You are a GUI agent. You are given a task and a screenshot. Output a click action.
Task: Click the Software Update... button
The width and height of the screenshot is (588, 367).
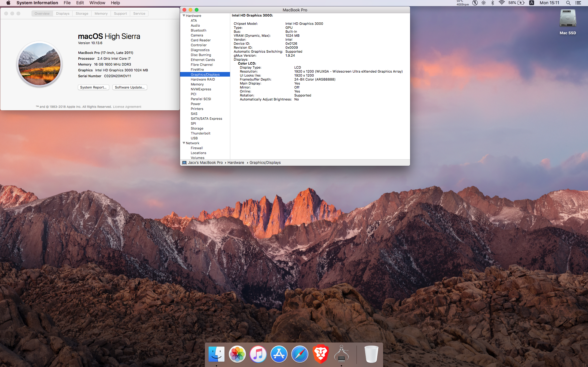(130, 87)
